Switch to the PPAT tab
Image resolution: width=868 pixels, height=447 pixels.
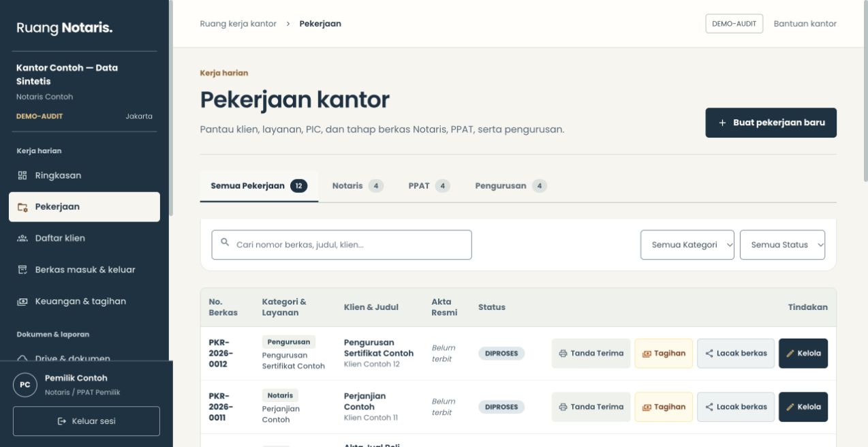point(429,186)
